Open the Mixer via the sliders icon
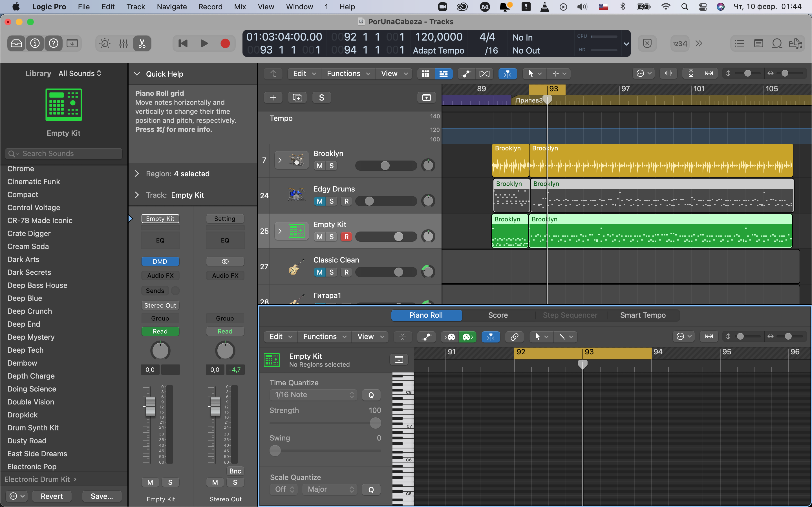The height and width of the screenshot is (507, 812). pyautogui.click(x=123, y=44)
